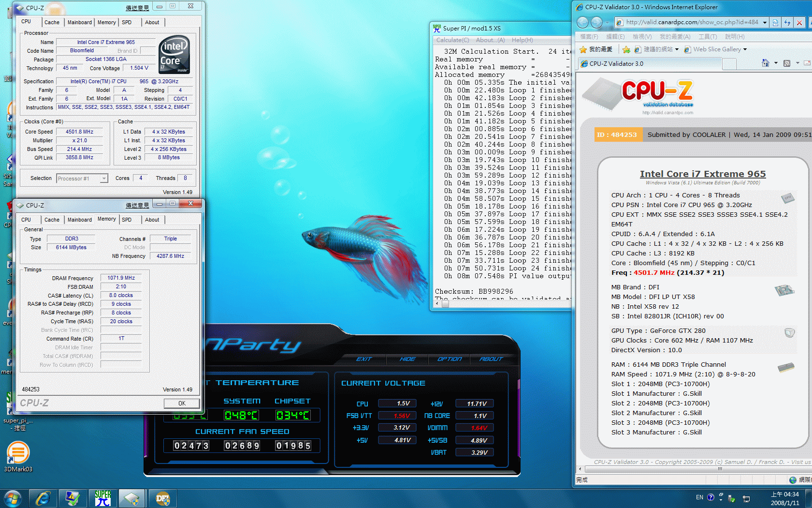Click the EN language indicator in taskbar
812x508 pixels.
(699, 497)
